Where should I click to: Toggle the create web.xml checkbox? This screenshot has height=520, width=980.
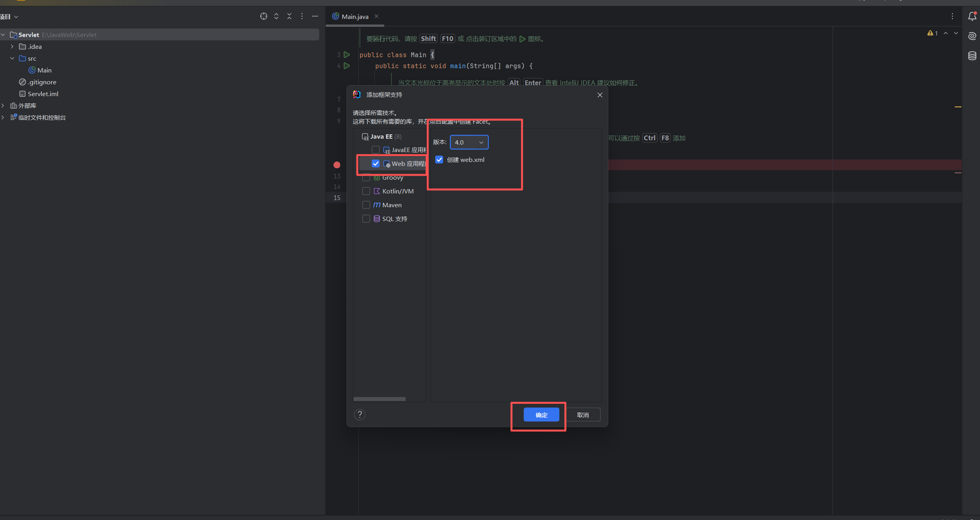click(x=439, y=160)
